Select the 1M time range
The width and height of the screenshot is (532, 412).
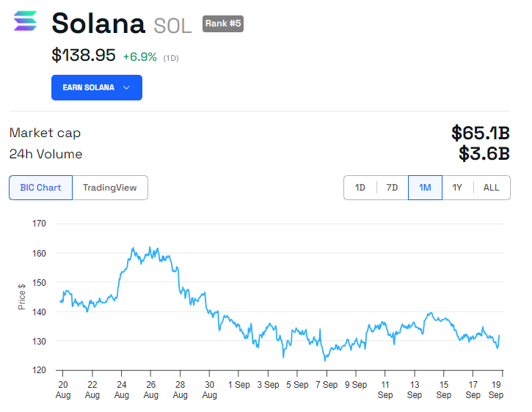click(x=425, y=188)
